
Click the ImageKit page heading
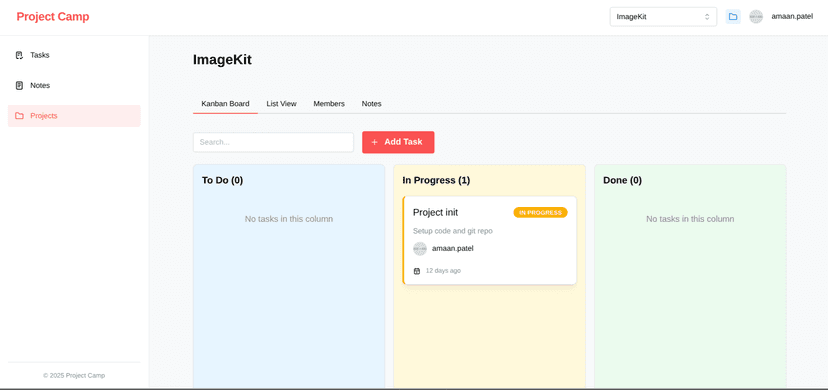pyautogui.click(x=222, y=60)
